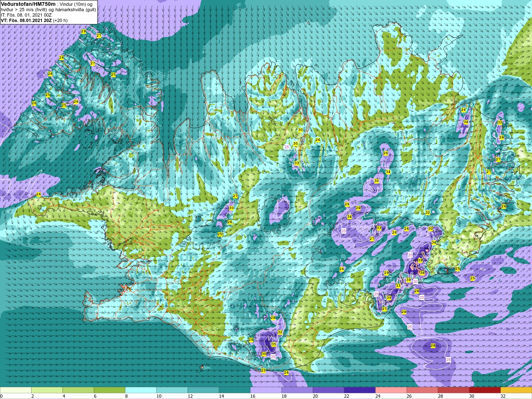Click the red 28–30 legend swatch
Viewport: 532px width, 399px height.
(x=453, y=390)
